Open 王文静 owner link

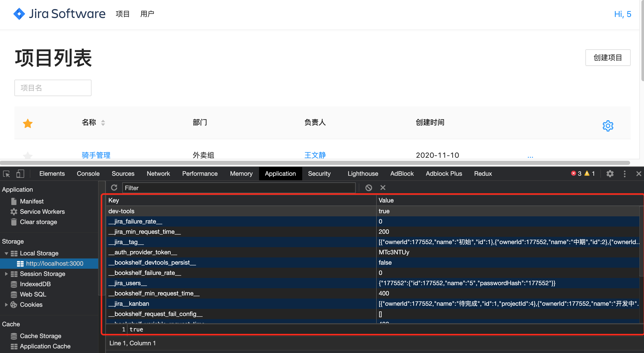click(x=315, y=155)
